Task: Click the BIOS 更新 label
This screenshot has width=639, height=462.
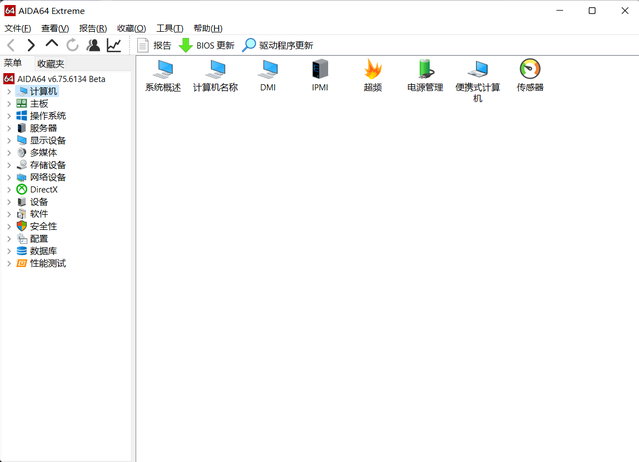Action: (215, 46)
